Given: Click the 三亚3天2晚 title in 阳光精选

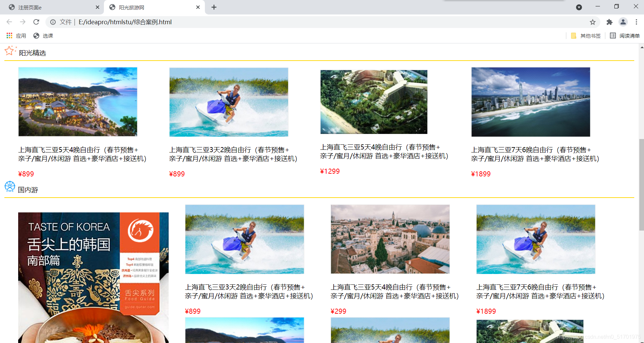Looking at the screenshot, I should click(233, 154).
